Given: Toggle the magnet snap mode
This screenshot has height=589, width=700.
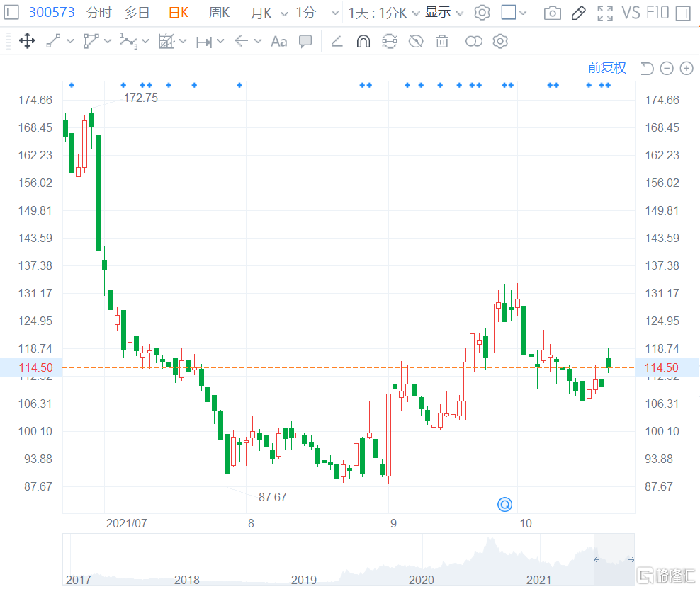Looking at the screenshot, I should (x=363, y=42).
